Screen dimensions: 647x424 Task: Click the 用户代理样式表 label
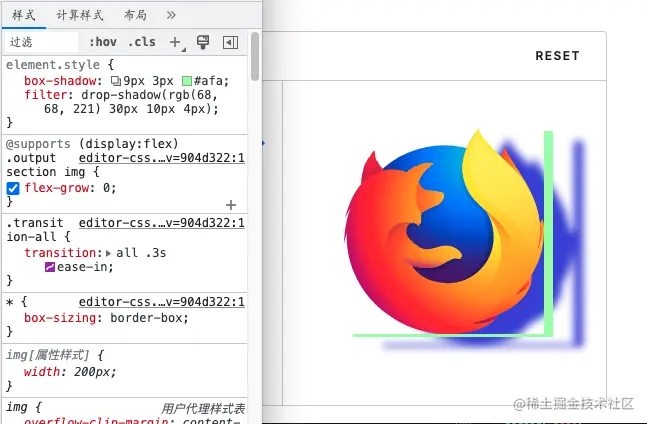[203, 409]
